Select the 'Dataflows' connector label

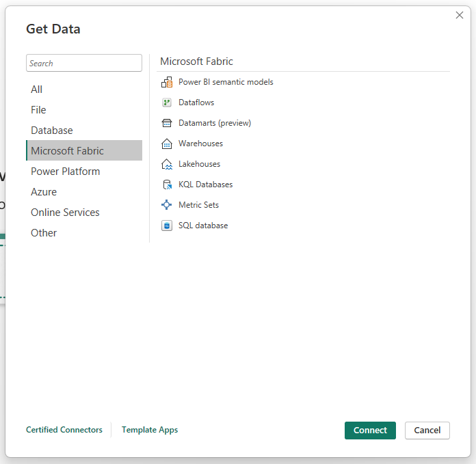tap(196, 103)
